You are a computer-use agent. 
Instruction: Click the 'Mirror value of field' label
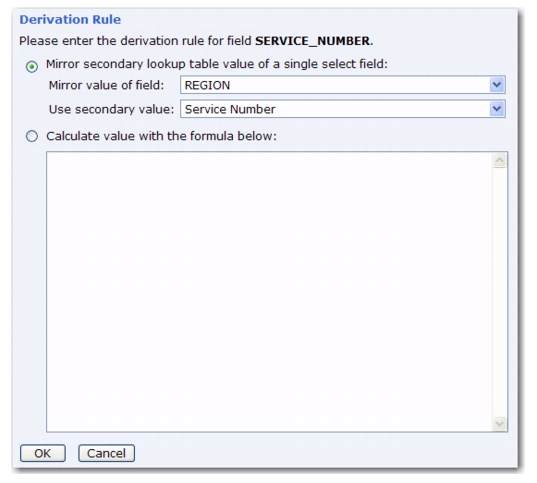(x=107, y=85)
